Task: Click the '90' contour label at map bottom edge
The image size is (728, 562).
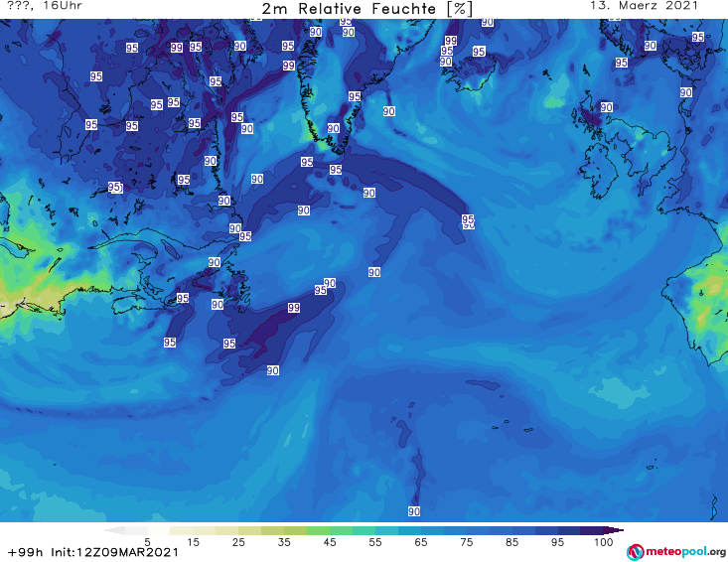Action: [414, 511]
